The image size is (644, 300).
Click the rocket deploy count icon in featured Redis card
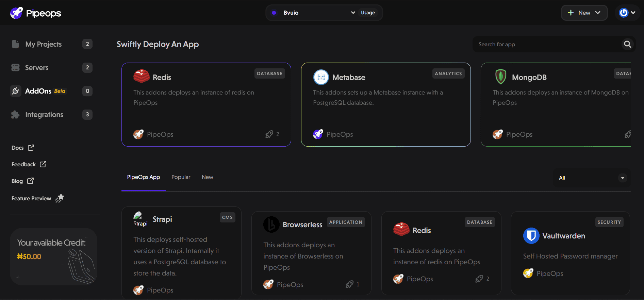coord(269,134)
